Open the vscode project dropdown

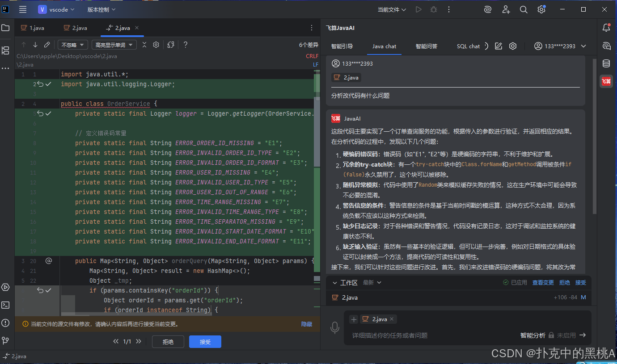[56, 9]
